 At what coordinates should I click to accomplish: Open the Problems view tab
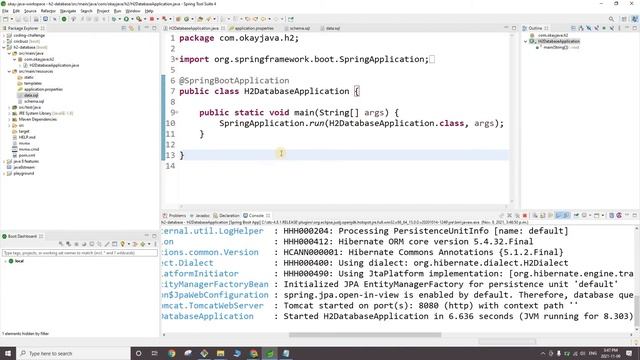[175, 216]
